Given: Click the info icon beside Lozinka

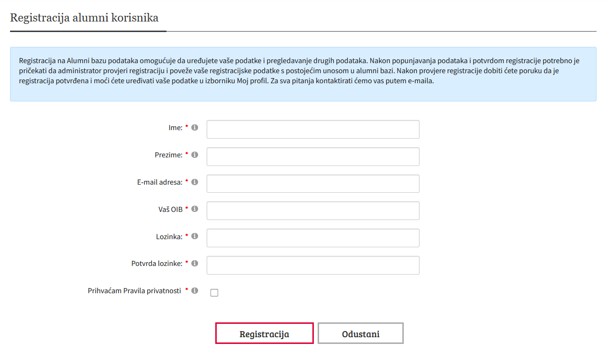Looking at the screenshot, I should click(195, 236).
